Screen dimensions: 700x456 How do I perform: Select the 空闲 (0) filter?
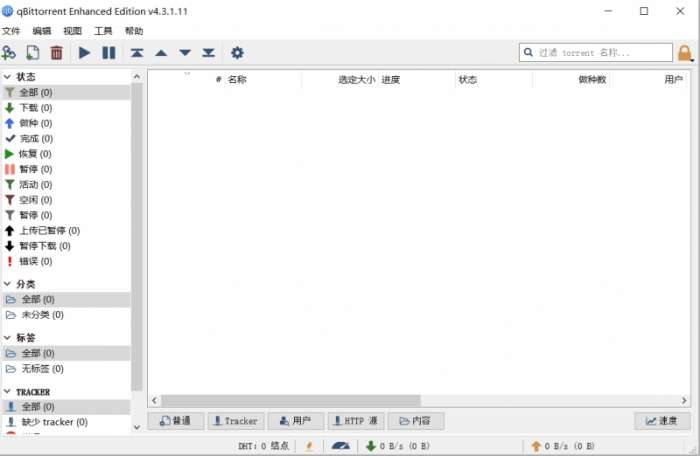(66, 200)
